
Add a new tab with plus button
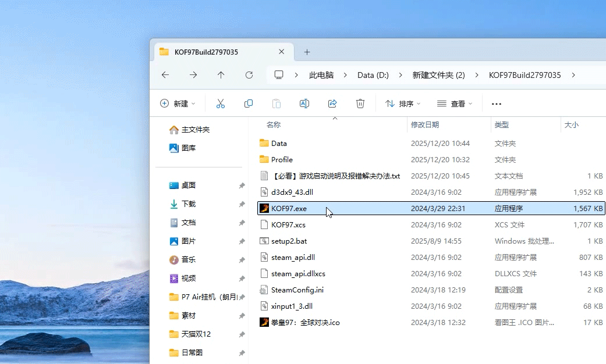307,52
